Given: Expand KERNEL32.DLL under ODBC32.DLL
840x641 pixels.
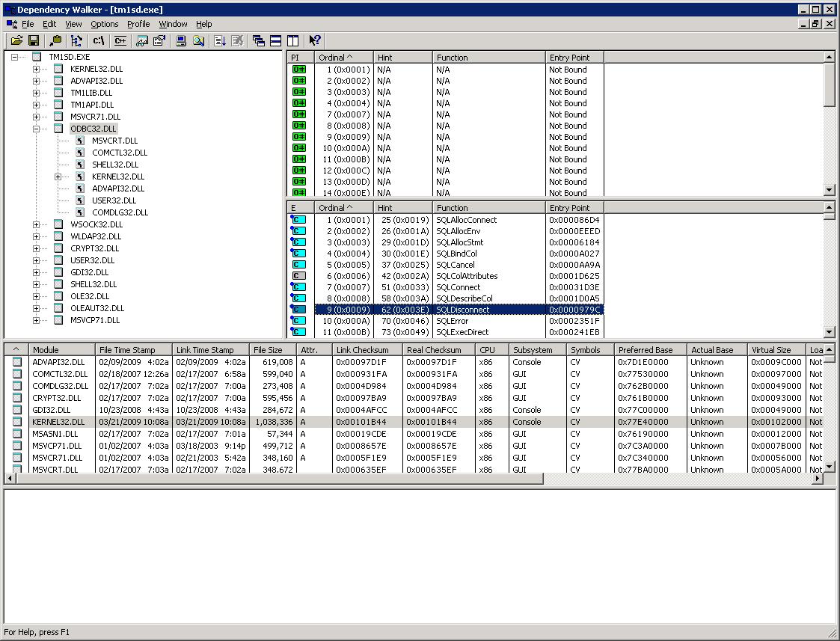Looking at the screenshot, I should [58, 177].
